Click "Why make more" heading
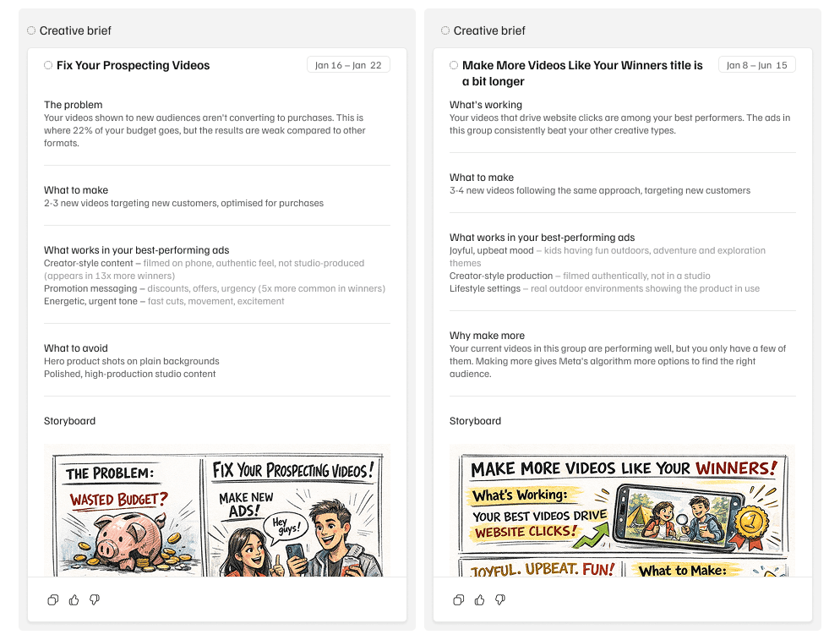 tap(487, 336)
